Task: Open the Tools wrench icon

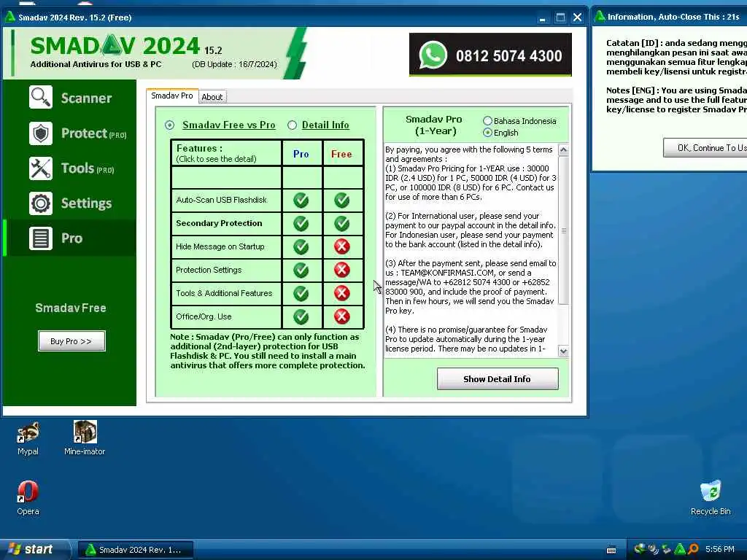Action: coord(41,168)
